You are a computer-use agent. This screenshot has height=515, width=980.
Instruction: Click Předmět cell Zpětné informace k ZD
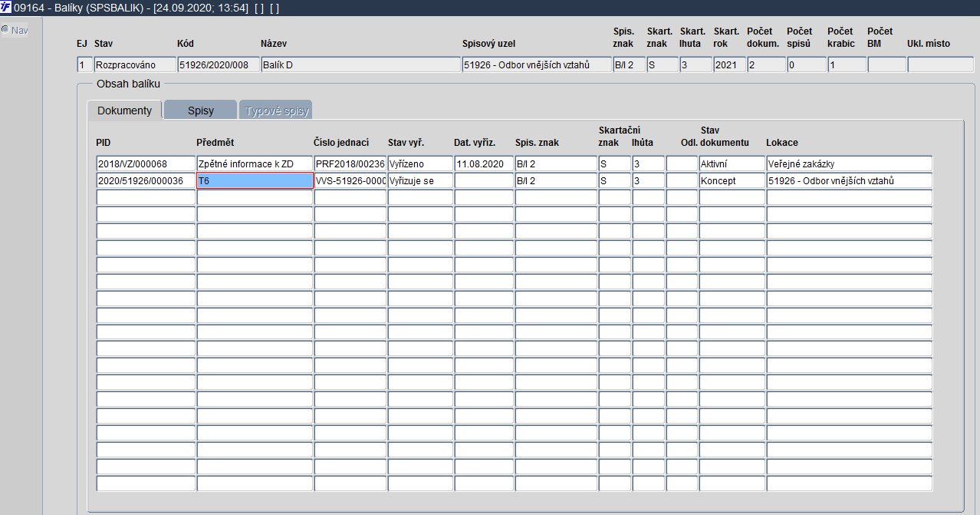coord(255,163)
